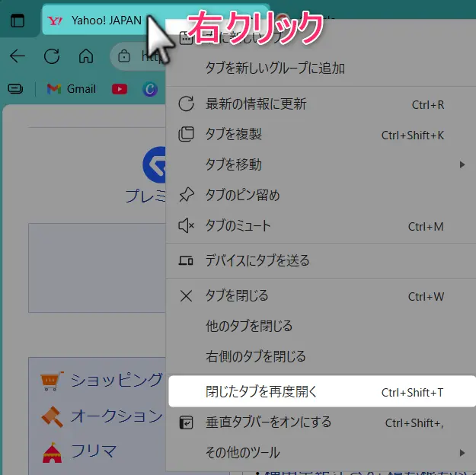476x475 pixels.
Task: Select 閉じたタブを再度開く
Action: click(x=260, y=392)
